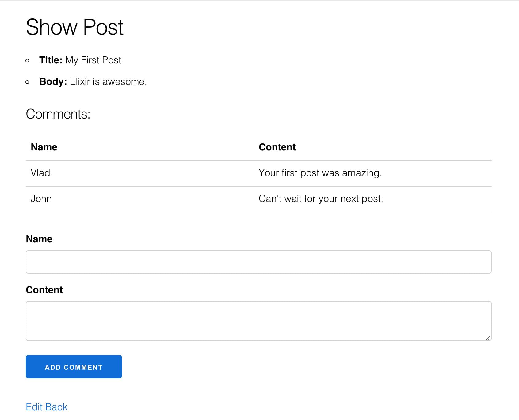Focus the Name input field
The image size is (519, 420).
click(x=259, y=262)
